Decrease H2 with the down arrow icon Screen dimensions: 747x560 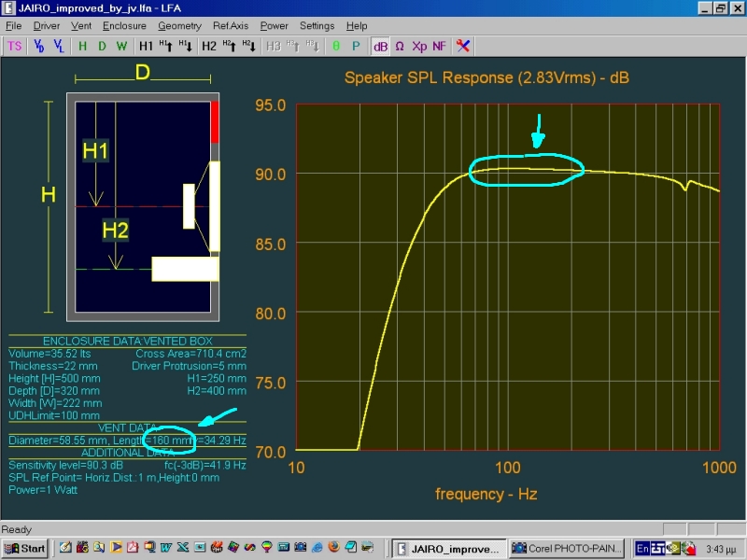[249, 46]
